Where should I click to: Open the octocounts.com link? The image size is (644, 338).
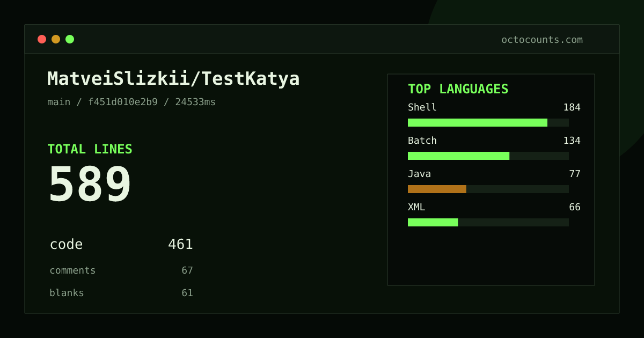point(542,40)
